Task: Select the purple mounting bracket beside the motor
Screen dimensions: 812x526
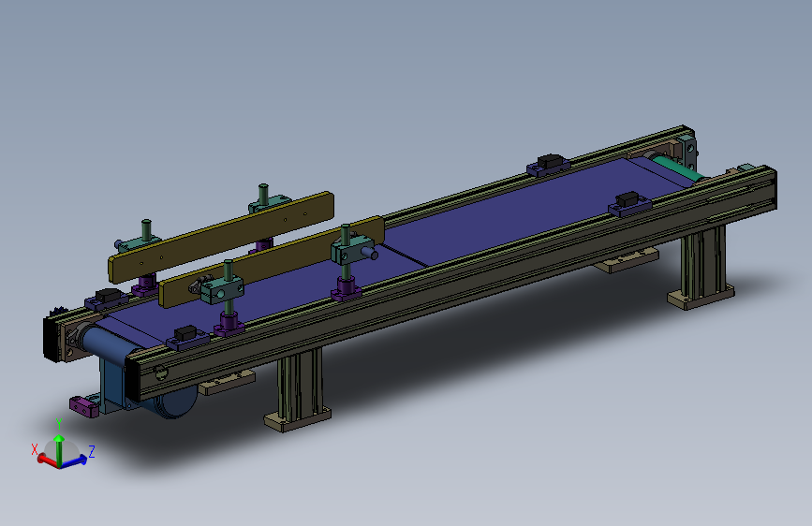Action: click(x=84, y=406)
